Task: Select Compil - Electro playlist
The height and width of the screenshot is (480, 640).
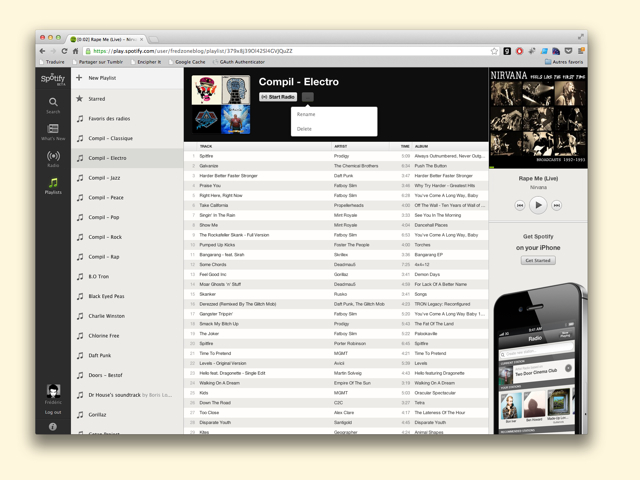Action: tap(127, 158)
